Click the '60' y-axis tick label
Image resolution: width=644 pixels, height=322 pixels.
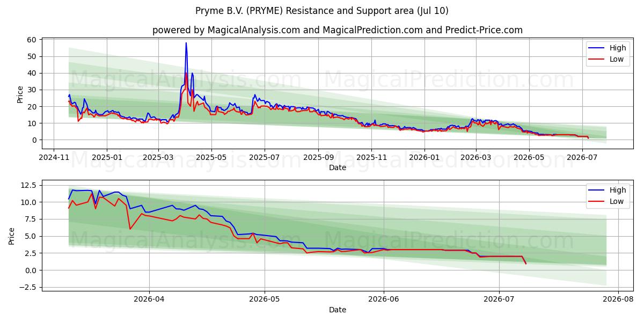(x=32, y=40)
